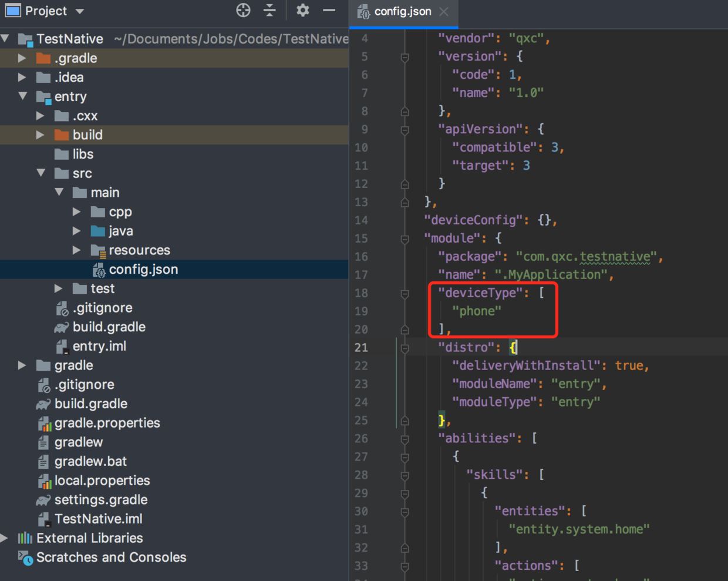Image resolution: width=728 pixels, height=581 pixels.
Task: Toggle fold marker at line 21 distro
Action: point(405,348)
